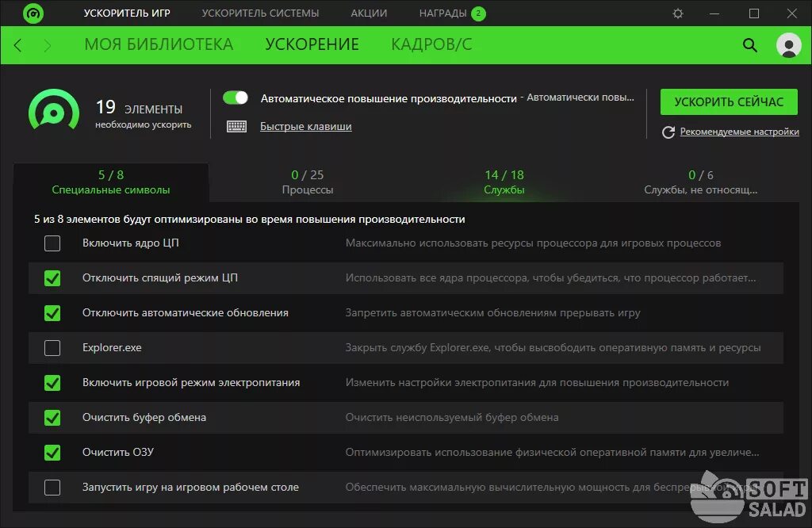Viewport: 812px width, 528px height.
Task: Disable the Автоматическое повышение производительности toggle
Action: click(236, 97)
